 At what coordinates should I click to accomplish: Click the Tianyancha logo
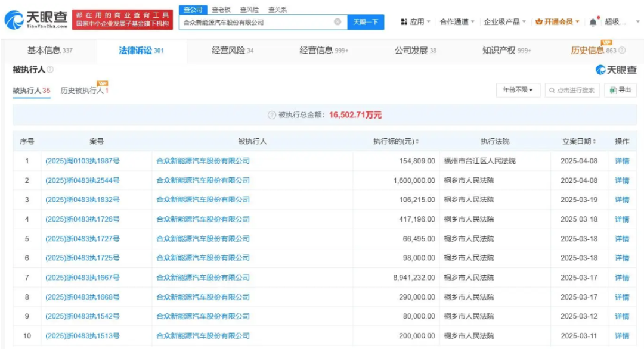[36, 19]
